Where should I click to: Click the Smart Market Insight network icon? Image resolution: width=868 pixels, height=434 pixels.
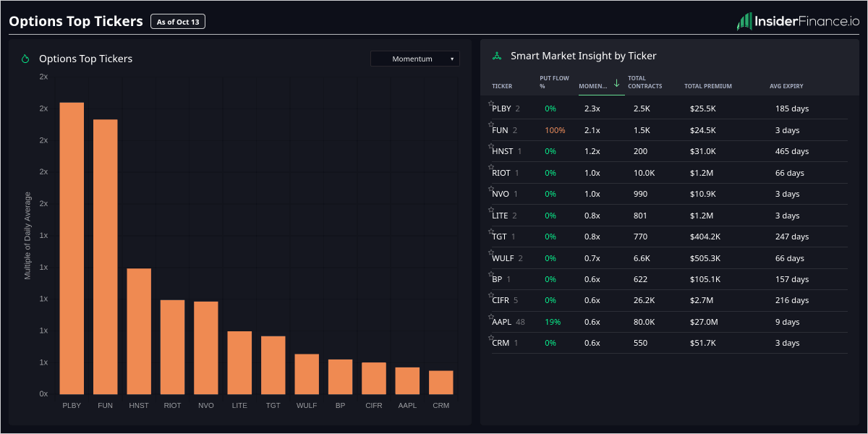[497, 56]
